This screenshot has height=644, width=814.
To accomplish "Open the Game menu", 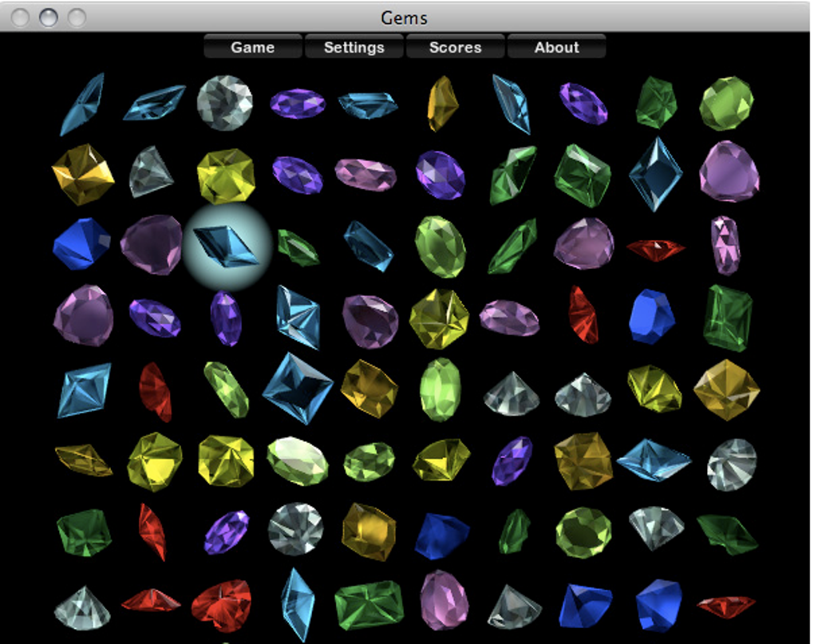I will coord(252,47).
